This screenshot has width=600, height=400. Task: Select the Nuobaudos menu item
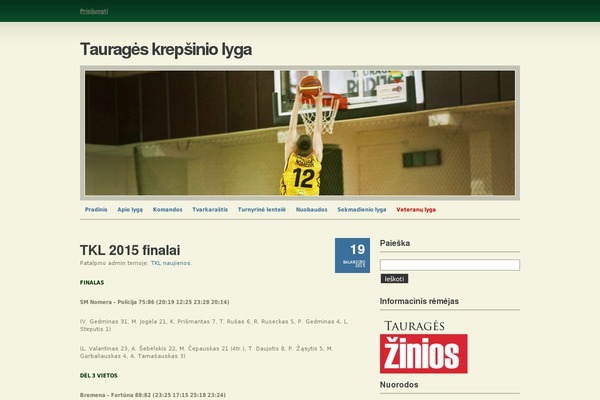click(311, 209)
